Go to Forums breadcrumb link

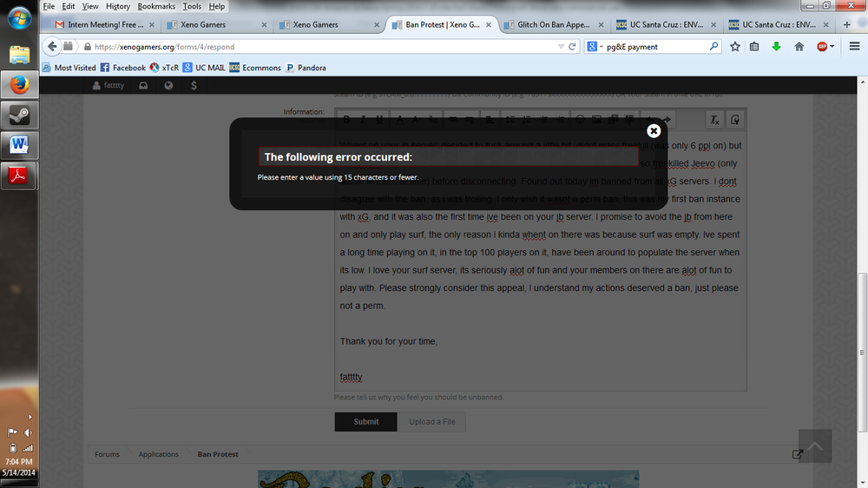(x=107, y=454)
